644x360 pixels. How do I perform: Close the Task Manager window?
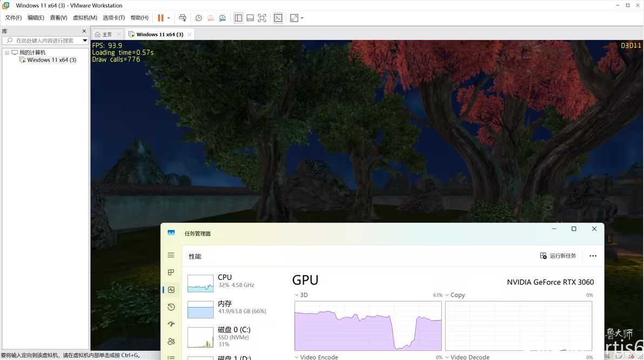594,229
